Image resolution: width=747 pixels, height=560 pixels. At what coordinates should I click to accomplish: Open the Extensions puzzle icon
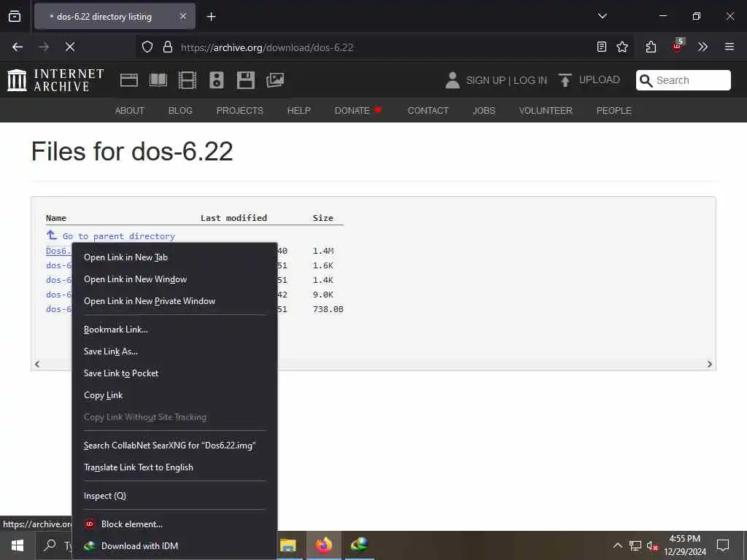pyautogui.click(x=651, y=47)
